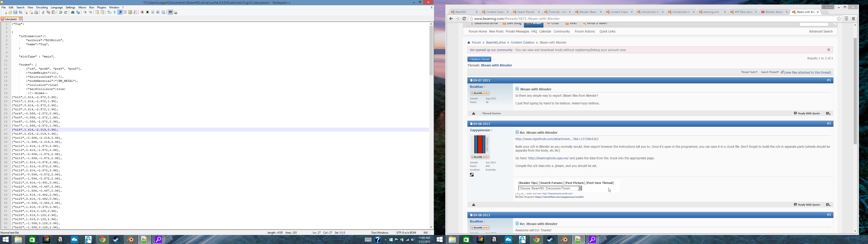
Task: Open the Forum Actions dropdown menu
Action: tap(585, 32)
